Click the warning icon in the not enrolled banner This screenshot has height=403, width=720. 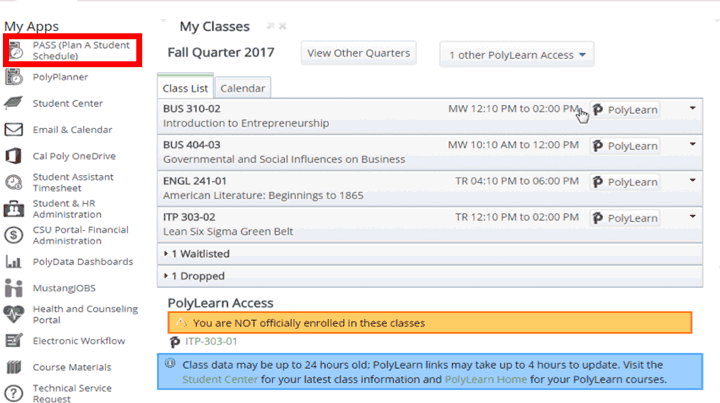click(x=181, y=322)
